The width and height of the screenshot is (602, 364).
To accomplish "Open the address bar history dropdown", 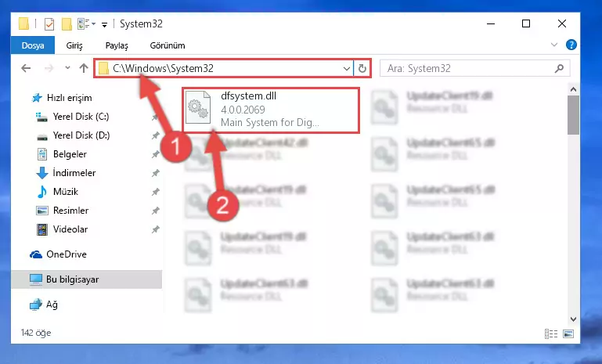I will coord(347,69).
